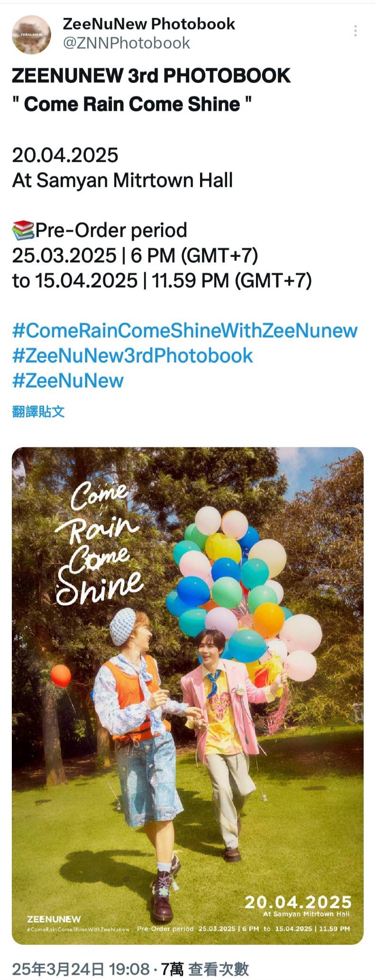The width and height of the screenshot is (375, 980).
Task: Tap the ZeeNuNew Photobook profile avatar
Action: coord(32,35)
